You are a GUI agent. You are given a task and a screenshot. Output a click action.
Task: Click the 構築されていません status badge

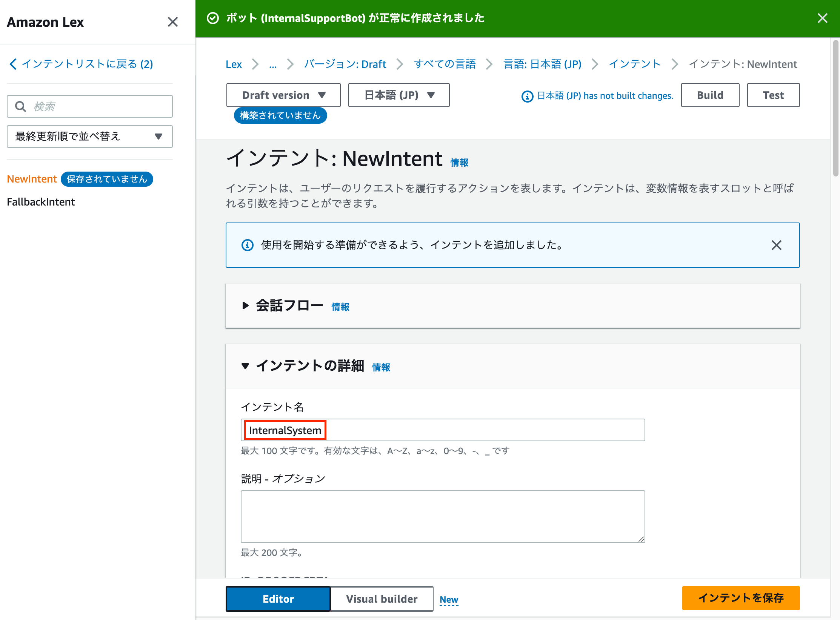coord(280,115)
